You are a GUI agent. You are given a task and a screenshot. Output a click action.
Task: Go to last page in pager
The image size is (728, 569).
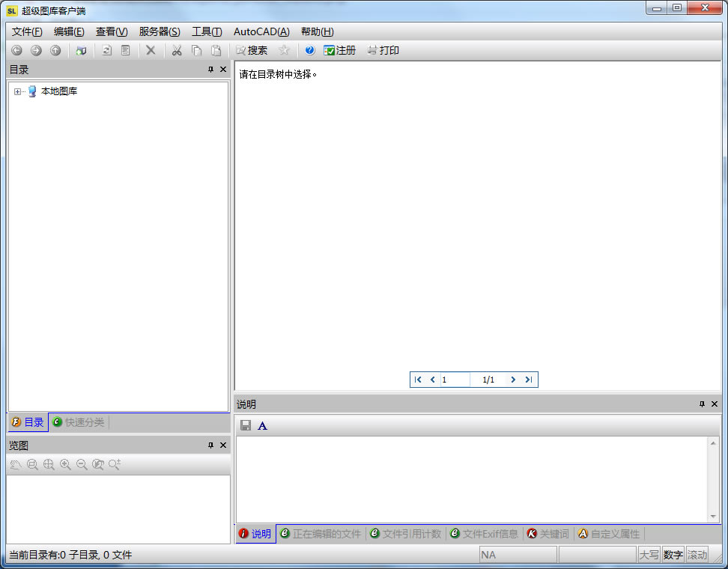[528, 380]
